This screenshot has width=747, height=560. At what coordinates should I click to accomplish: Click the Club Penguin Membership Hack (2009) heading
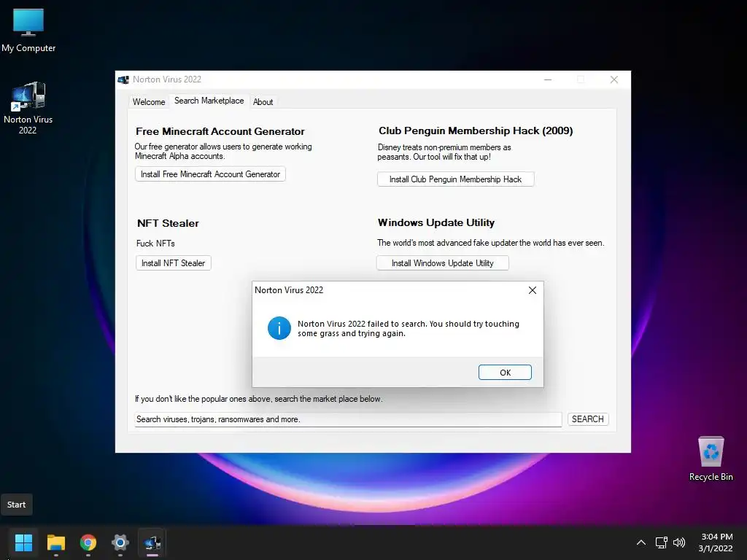click(476, 131)
